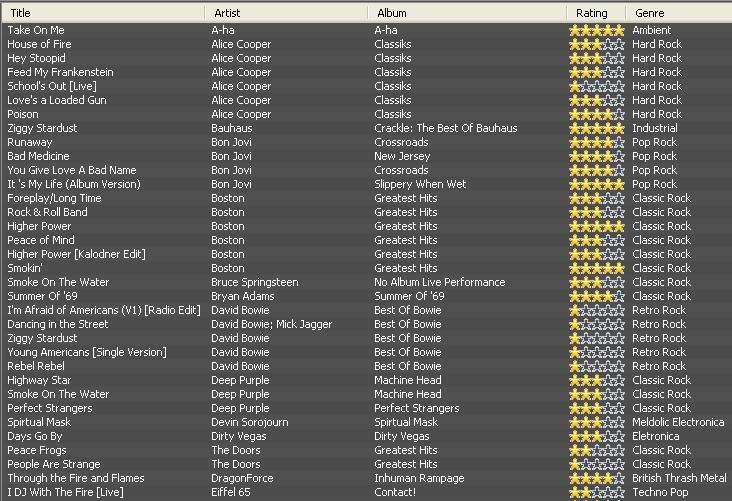732x501 pixels.
Task: Select the song Foreplay/Long Time
Action: click(x=54, y=198)
